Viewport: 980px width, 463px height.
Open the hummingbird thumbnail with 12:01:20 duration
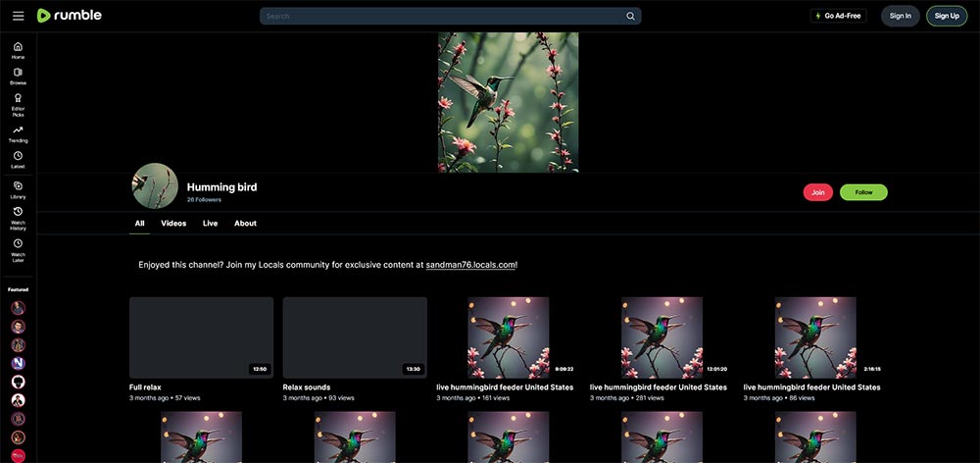point(661,337)
